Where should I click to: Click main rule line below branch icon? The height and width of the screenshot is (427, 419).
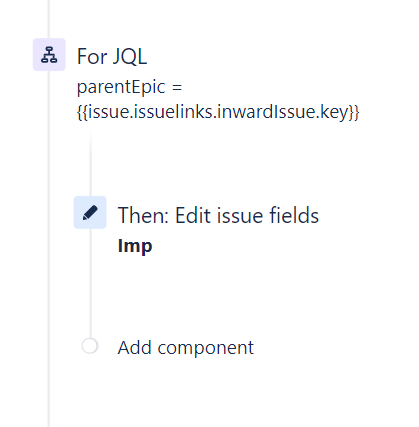pos(49,248)
